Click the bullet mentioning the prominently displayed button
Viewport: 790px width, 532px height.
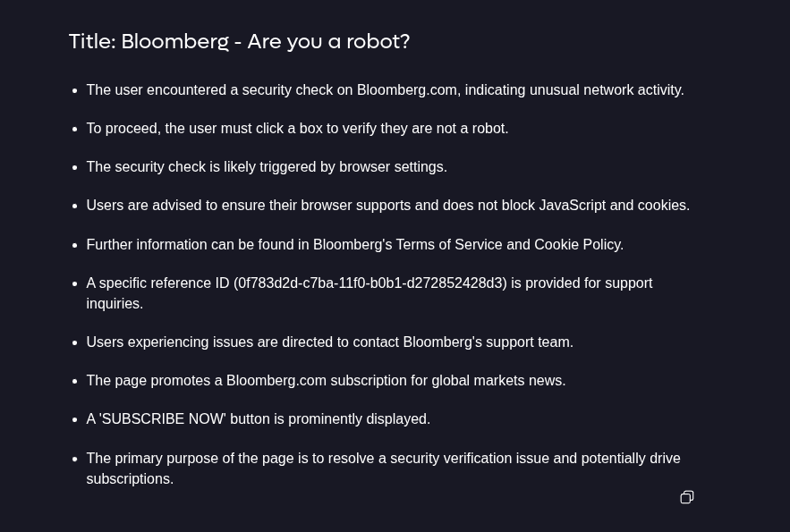click(x=258, y=419)
